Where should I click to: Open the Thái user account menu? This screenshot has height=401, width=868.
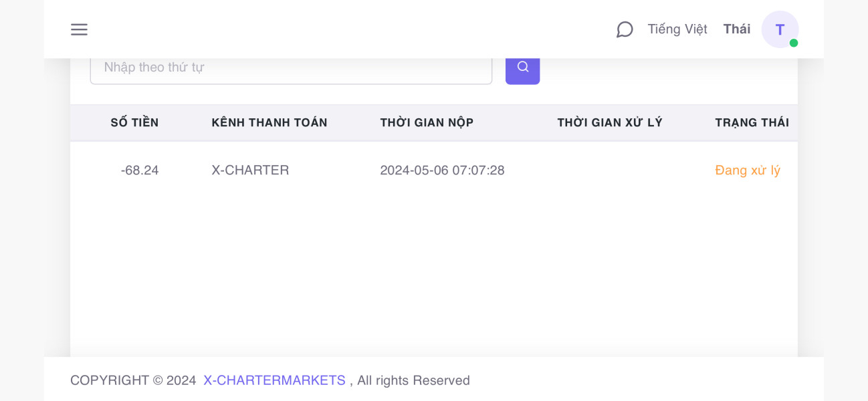pyautogui.click(x=736, y=29)
